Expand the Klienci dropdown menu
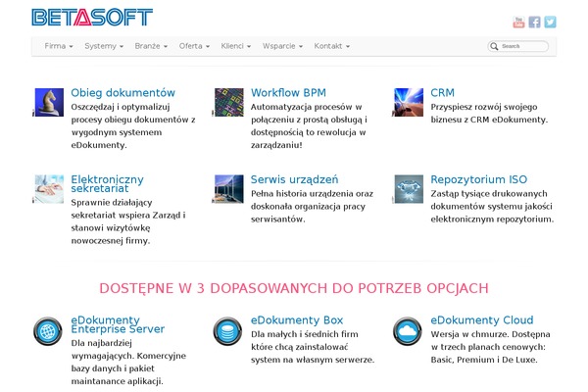The height and width of the screenshot is (392, 588). (x=236, y=46)
